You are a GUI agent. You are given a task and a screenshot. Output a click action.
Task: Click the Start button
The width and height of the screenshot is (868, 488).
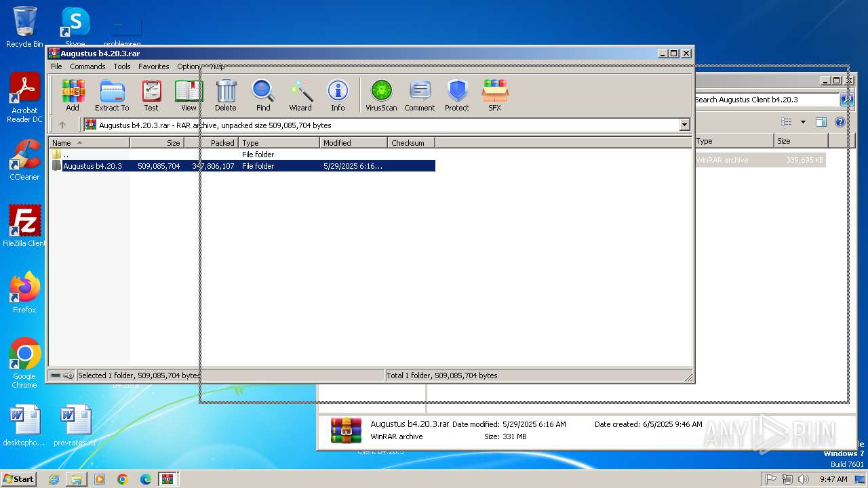click(x=19, y=479)
